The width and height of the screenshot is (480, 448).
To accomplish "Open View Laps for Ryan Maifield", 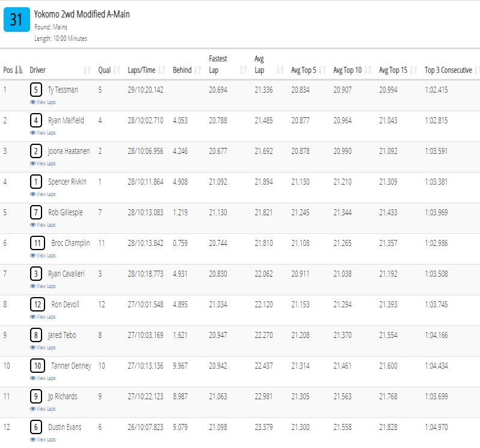I will (43, 133).
